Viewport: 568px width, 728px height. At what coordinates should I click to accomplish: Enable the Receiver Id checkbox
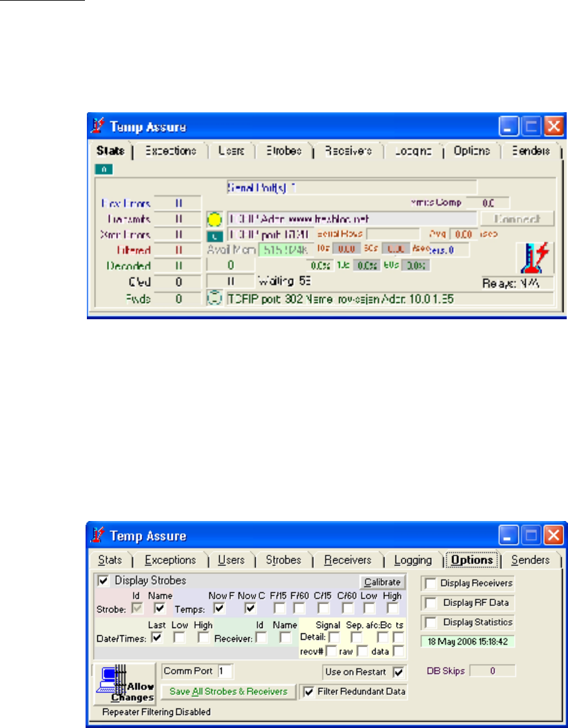coord(262,637)
